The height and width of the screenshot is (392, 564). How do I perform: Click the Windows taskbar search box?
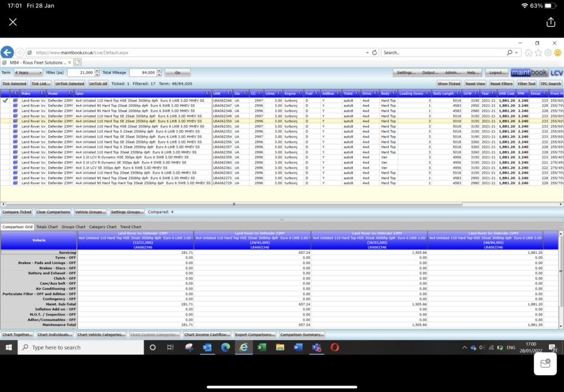[81, 347]
